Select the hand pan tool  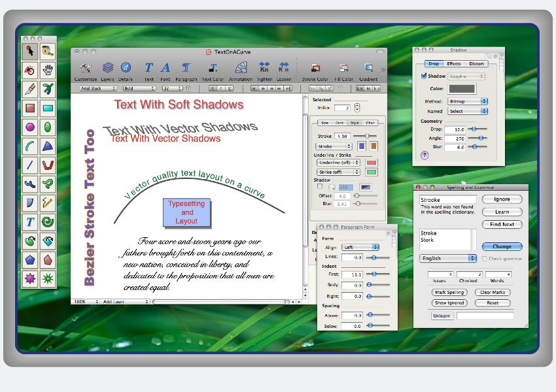point(48,71)
